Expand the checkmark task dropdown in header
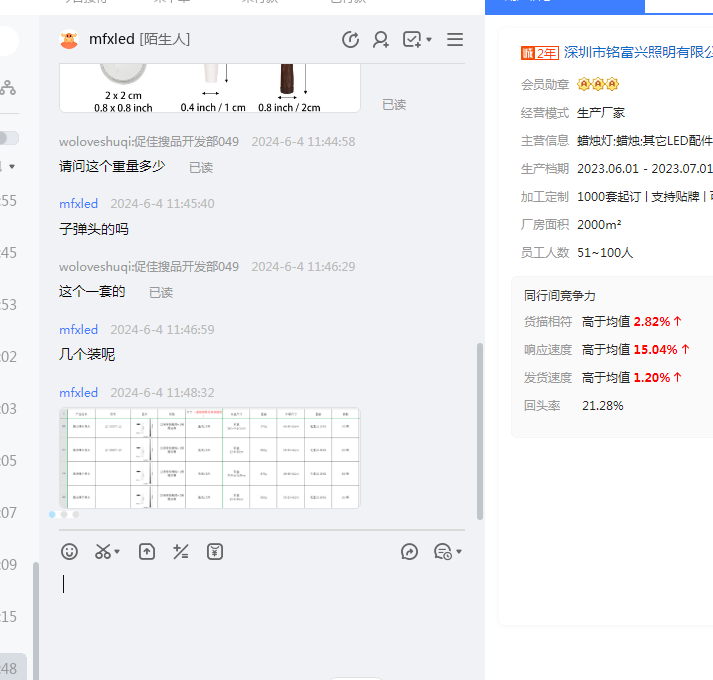713x680 pixels. coord(429,40)
